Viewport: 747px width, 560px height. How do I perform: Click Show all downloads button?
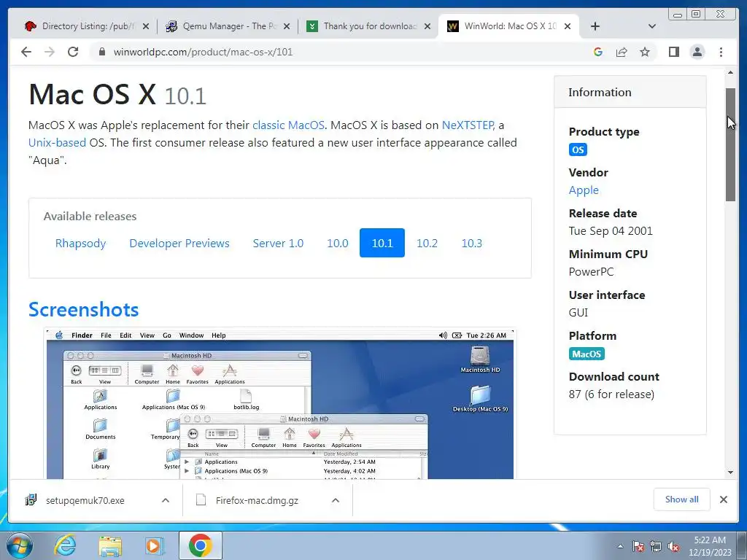(682, 499)
